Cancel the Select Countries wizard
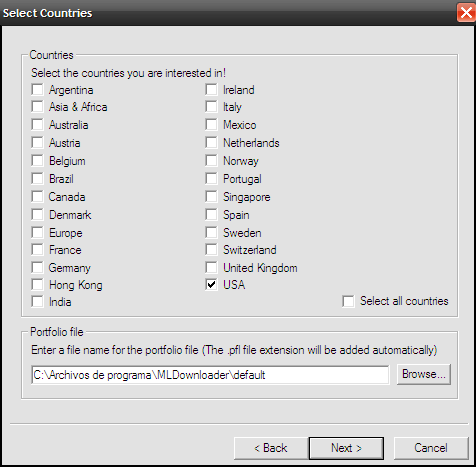476x467 pixels. point(431,448)
